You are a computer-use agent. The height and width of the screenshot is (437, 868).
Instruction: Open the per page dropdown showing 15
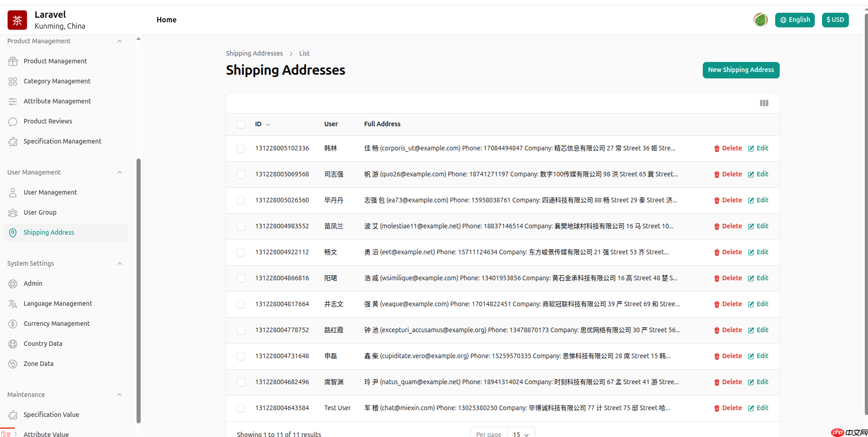click(x=520, y=433)
